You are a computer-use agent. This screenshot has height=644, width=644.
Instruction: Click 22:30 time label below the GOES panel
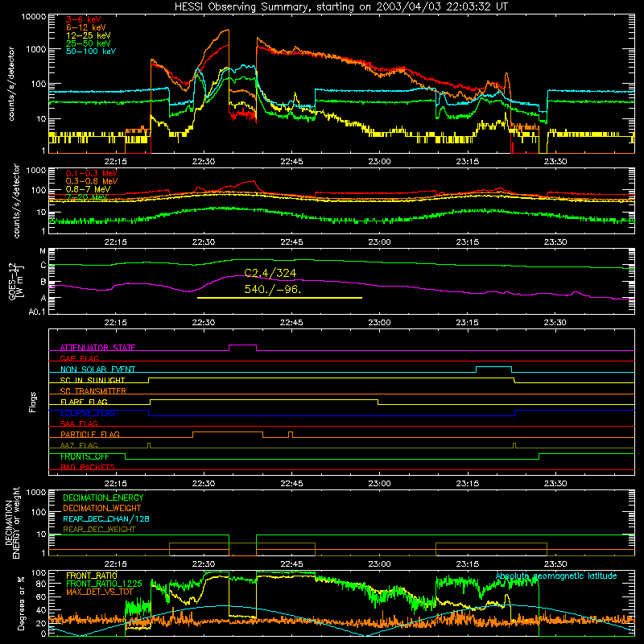[x=204, y=323]
